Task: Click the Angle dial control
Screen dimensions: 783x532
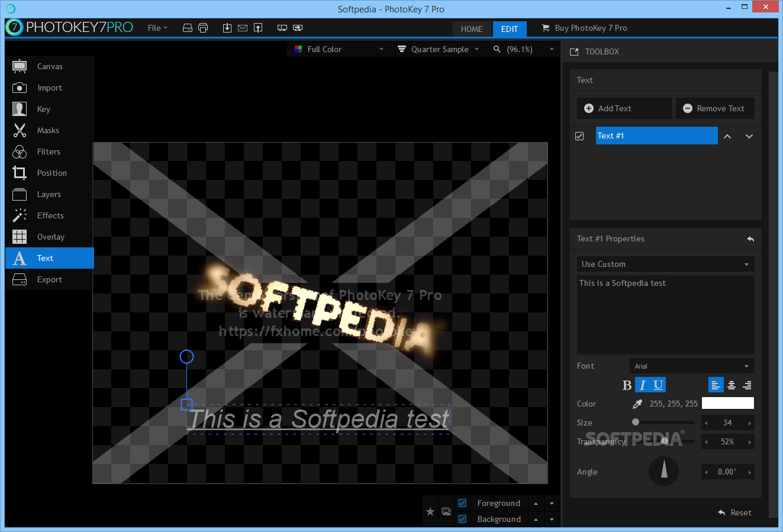Action: (x=664, y=472)
